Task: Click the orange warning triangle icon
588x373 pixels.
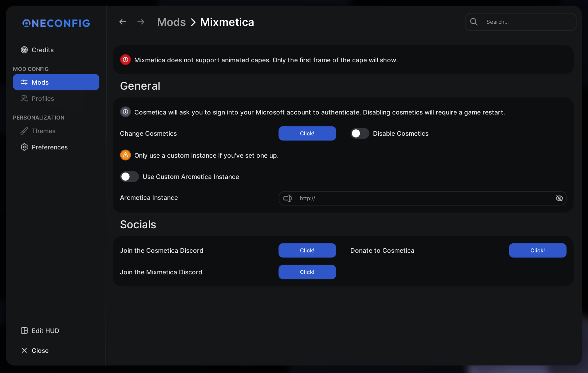Action: 125,155
